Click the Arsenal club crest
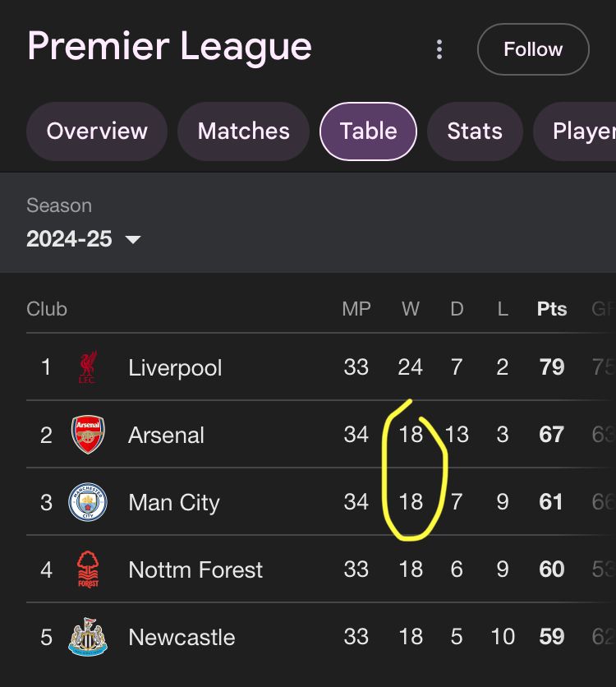Viewport: 616px width, 687px height. coord(88,435)
